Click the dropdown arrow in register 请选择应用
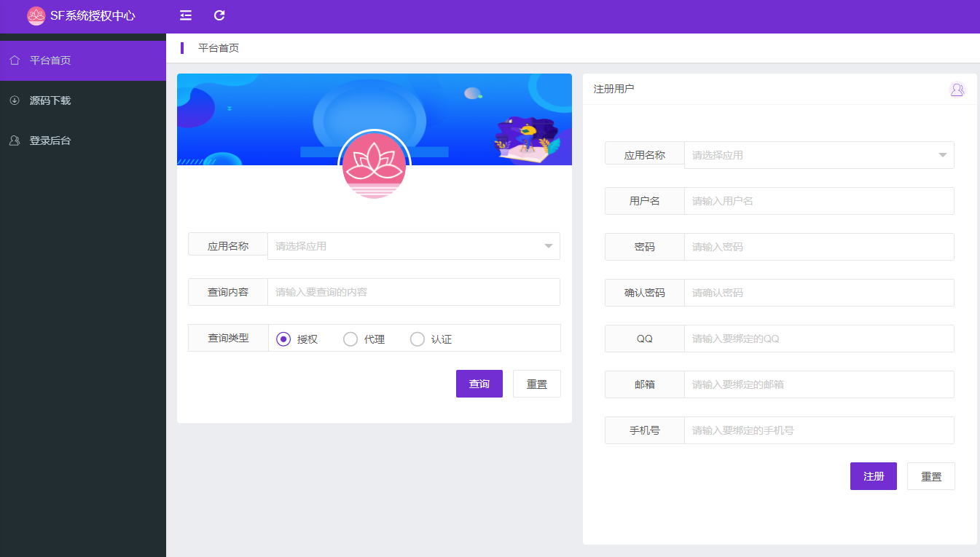The image size is (980, 557). [x=943, y=155]
